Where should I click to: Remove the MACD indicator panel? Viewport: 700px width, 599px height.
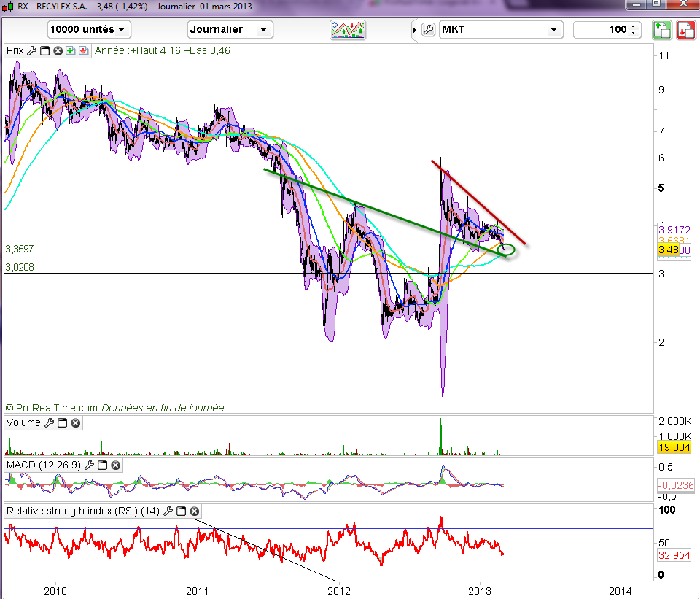(115, 465)
